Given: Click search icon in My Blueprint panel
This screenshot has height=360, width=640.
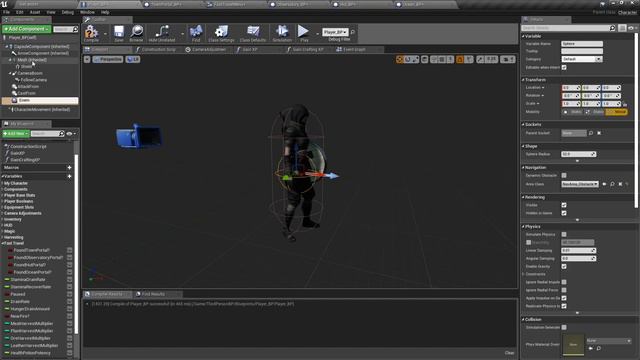Looking at the screenshot, I should 61,133.
